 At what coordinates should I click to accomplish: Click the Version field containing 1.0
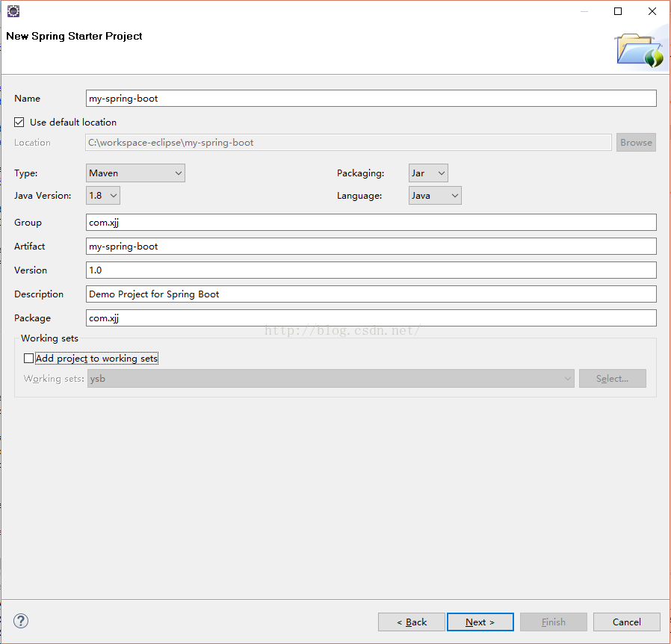click(371, 270)
